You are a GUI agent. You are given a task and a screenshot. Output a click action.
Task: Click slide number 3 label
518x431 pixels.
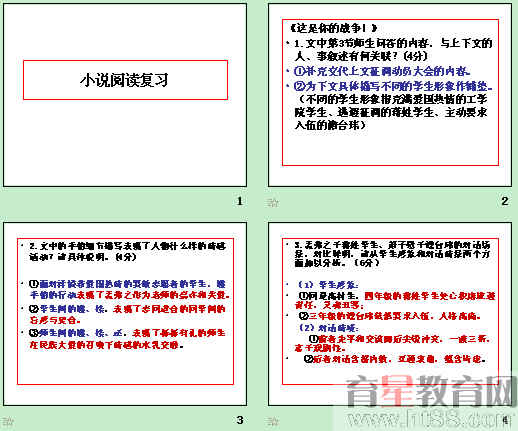[240, 420]
